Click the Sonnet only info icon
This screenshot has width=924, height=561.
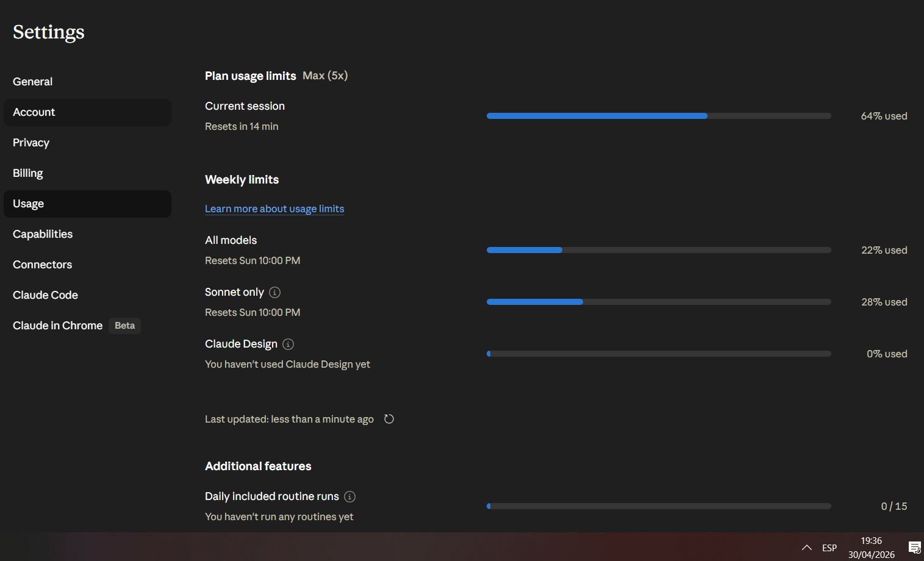click(275, 292)
